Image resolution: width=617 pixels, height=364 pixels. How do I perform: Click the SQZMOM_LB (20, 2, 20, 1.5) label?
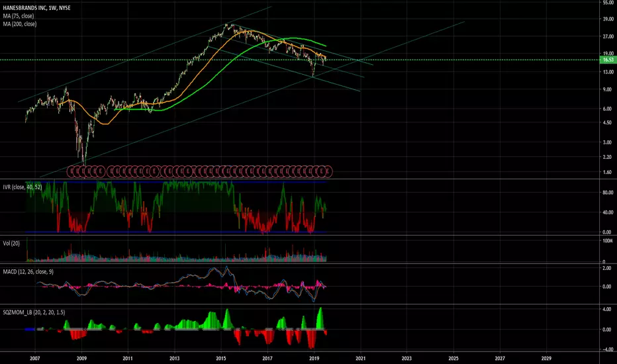34,312
